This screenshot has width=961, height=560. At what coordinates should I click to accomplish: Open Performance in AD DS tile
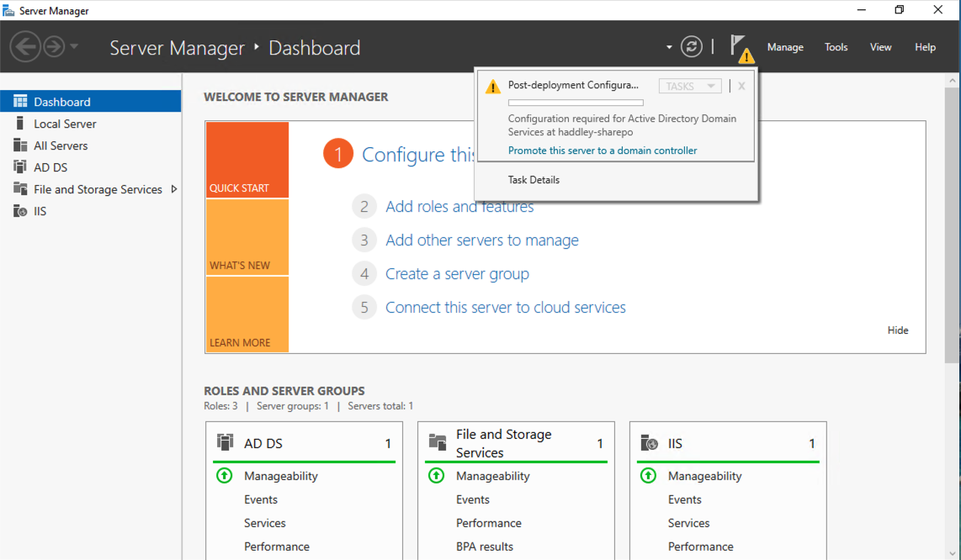pos(276,547)
